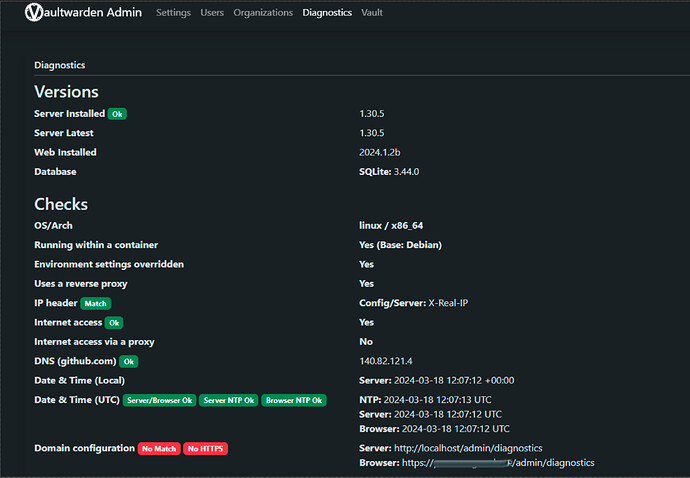
Task: Click the No value for proxy access
Action: (x=366, y=342)
